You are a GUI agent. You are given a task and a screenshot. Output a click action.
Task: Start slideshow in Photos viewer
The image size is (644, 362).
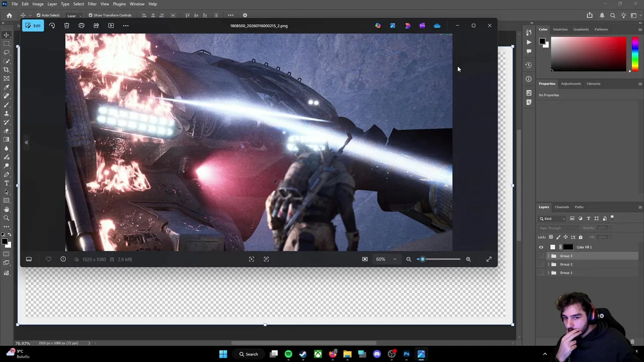(111, 26)
